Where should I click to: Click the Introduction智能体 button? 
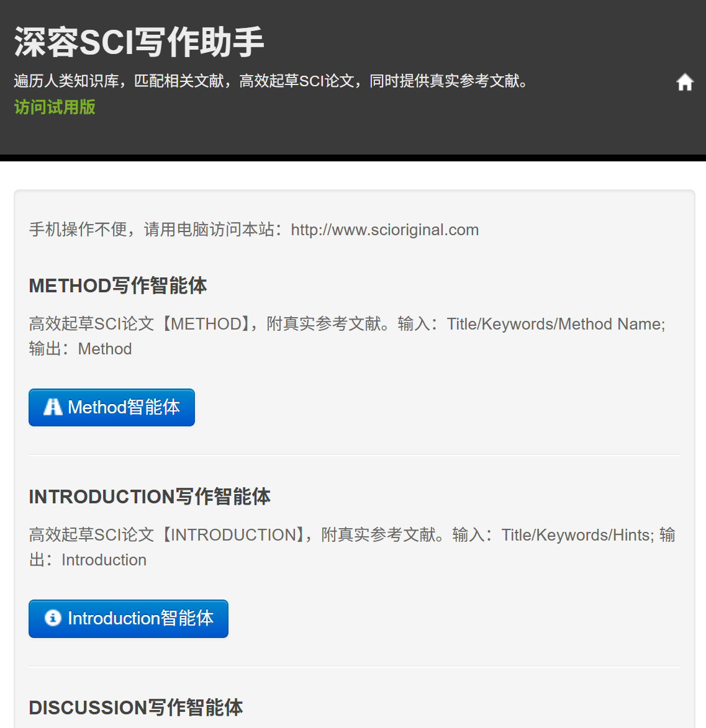point(128,618)
